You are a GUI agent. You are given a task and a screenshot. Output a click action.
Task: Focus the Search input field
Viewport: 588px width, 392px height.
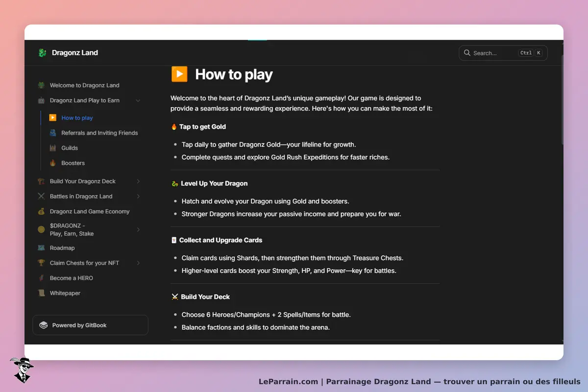click(503, 53)
